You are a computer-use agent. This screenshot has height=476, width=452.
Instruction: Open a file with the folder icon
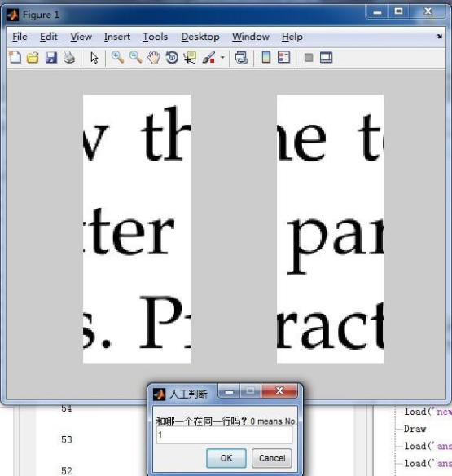pyautogui.click(x=33, y=57)
